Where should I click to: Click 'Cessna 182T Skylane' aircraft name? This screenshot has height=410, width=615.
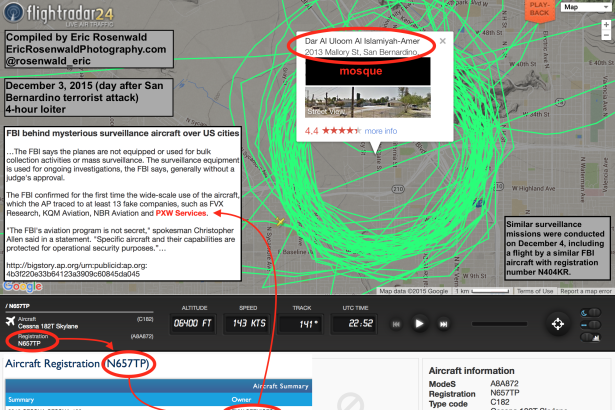pyautogui.click(x=48, y=326)
